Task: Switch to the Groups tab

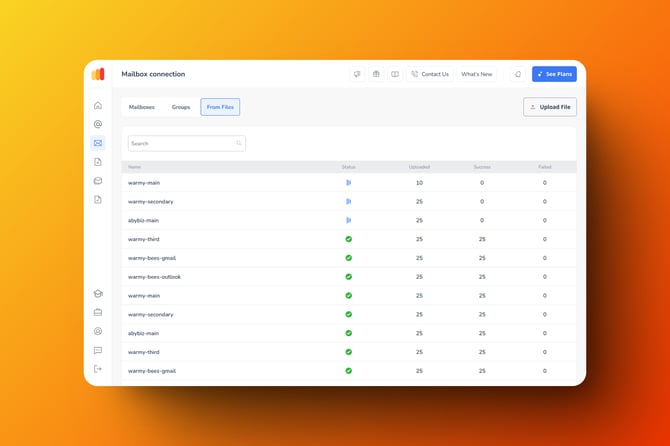Action: [181, 107]
